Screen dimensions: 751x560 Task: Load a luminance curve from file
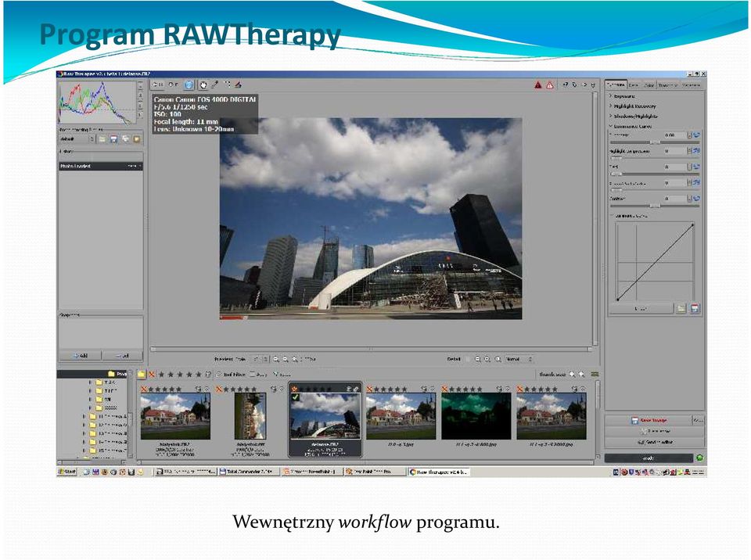[681, 309]
